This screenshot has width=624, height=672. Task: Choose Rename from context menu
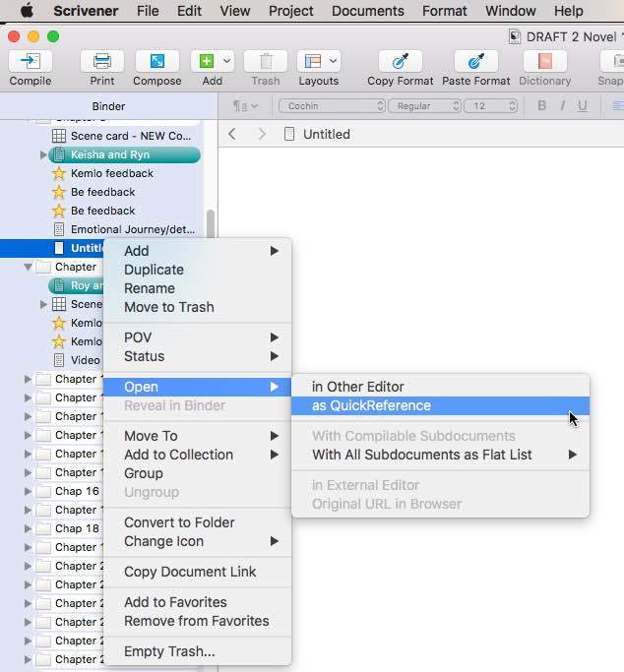pos(198,288)
